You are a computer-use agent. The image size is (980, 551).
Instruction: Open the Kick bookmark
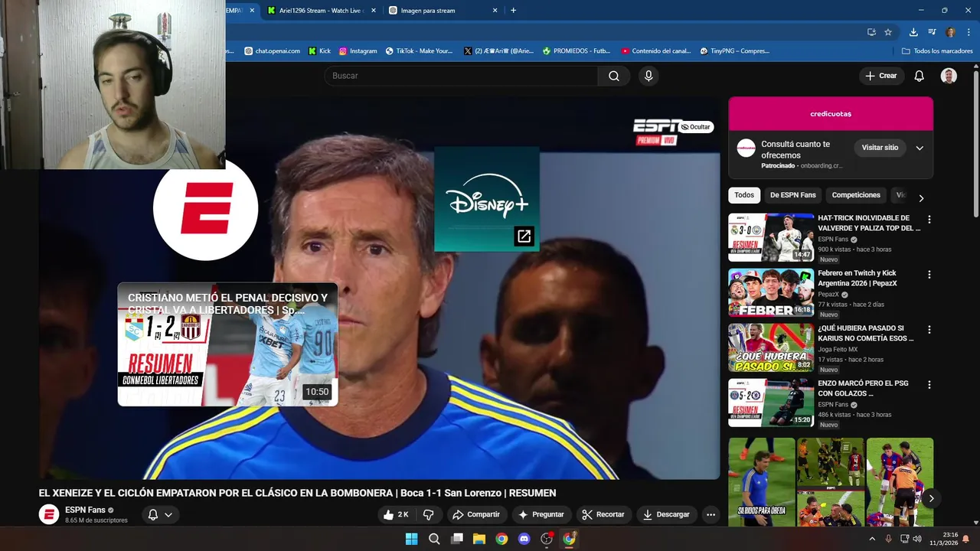[x=319, y=51]
